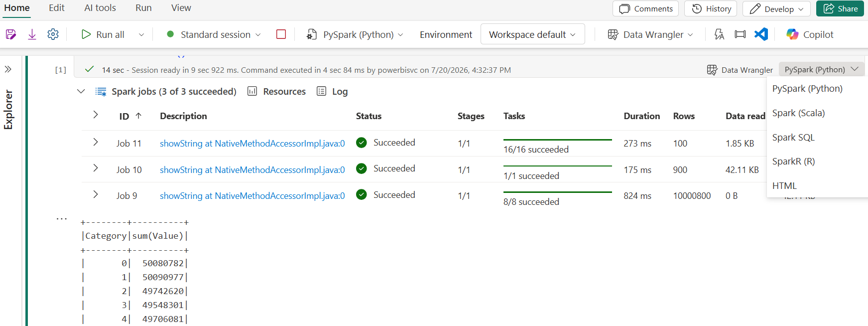Screen dimensions: 868x326
Task: Click the Duration column header
Action: [x=642, y=116]
